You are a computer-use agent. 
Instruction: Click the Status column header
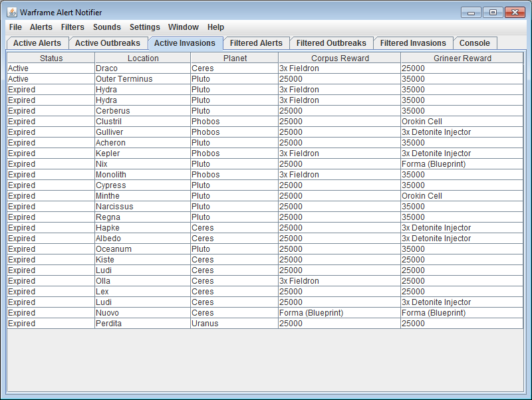pyautogui.click(x=51, y=58)
